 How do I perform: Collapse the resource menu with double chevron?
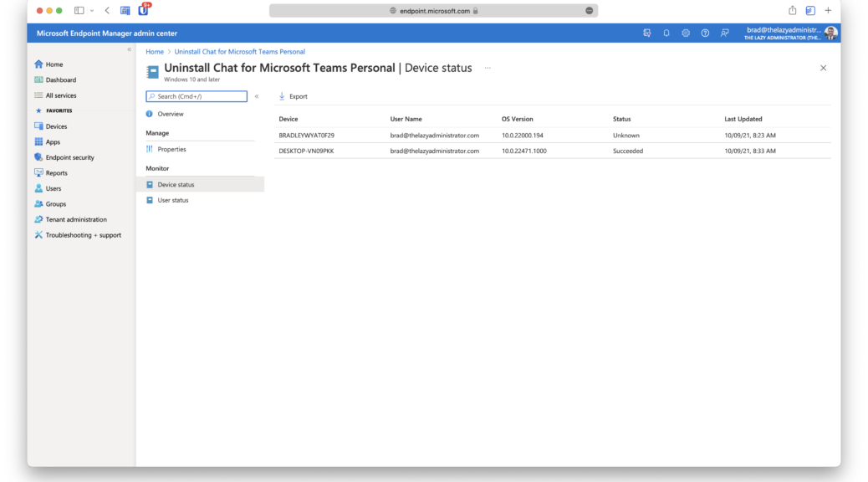(x=257, y=96)
